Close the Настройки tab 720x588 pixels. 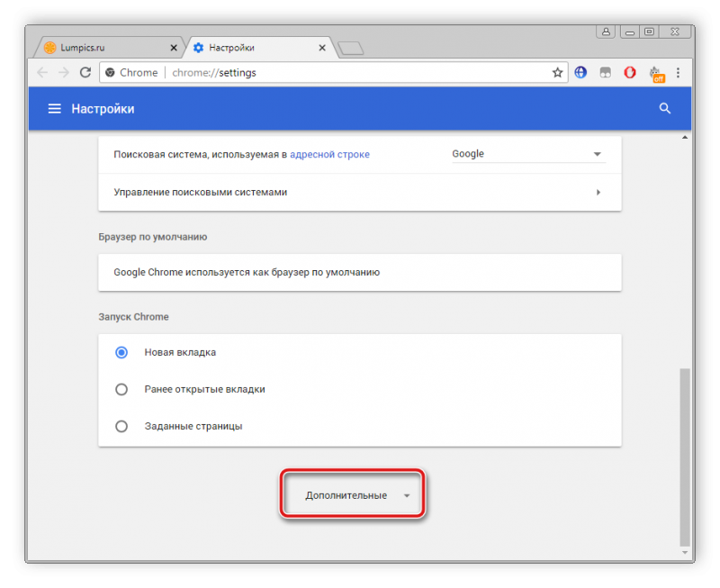point(322,48)
